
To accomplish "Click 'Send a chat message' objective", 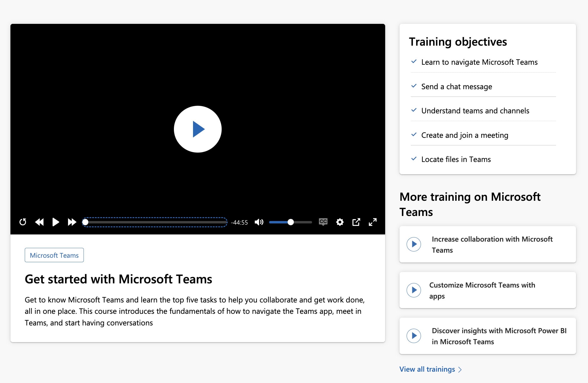I will coord(457,87).
